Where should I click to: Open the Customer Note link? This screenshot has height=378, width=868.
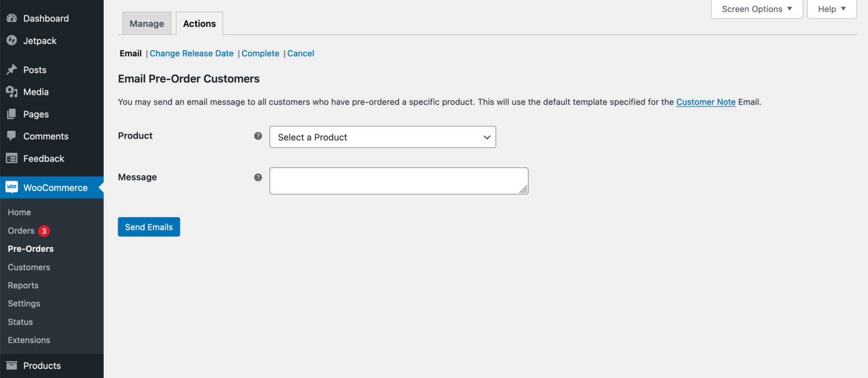[706, 102]
